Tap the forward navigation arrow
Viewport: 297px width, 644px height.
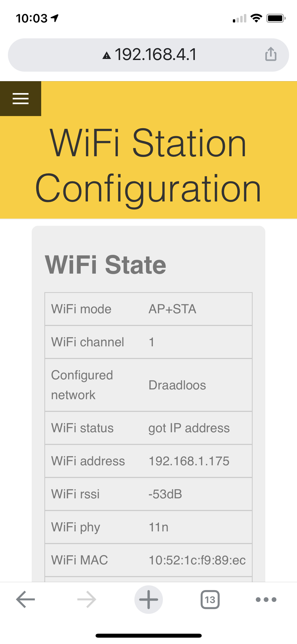[87, 599]
